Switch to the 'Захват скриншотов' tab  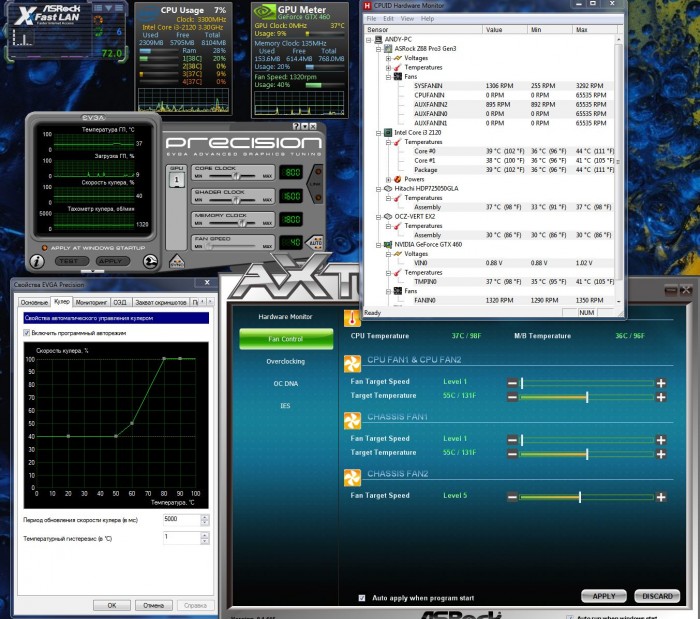tap(161, 303)
